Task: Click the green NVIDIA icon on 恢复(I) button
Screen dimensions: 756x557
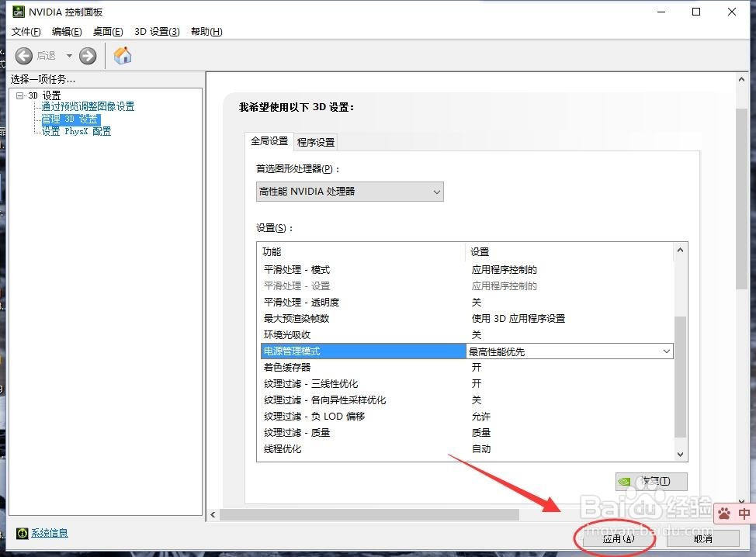Action: click(x=625, y=481)
